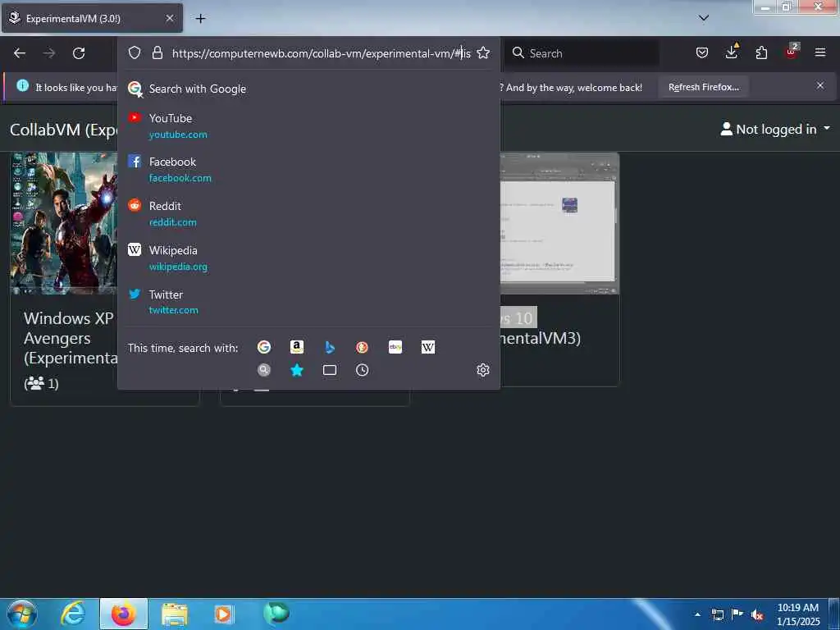Open Internet Explorer from the taskbar

[x=73, y=614]
